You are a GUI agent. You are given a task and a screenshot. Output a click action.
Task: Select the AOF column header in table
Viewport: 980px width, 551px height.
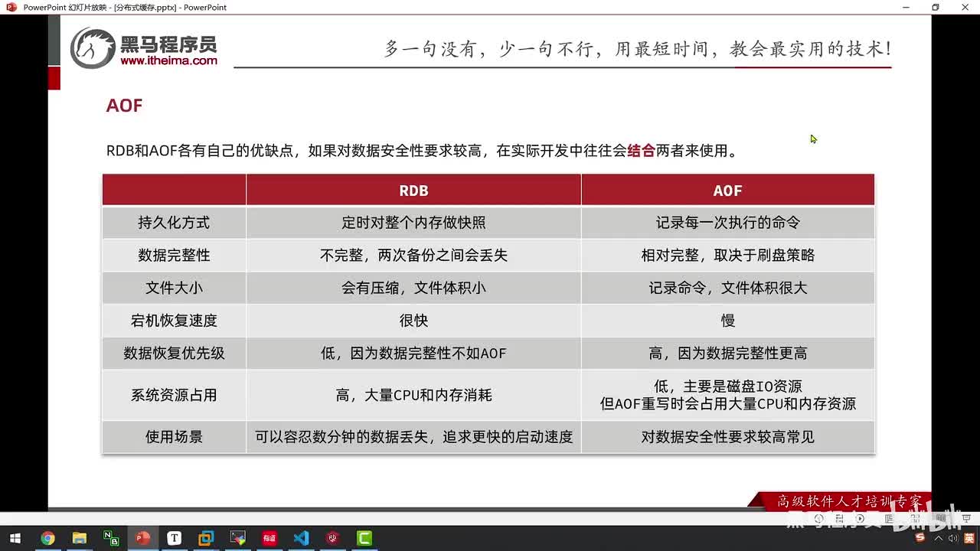pyautogui.click(x=727, y=191)
